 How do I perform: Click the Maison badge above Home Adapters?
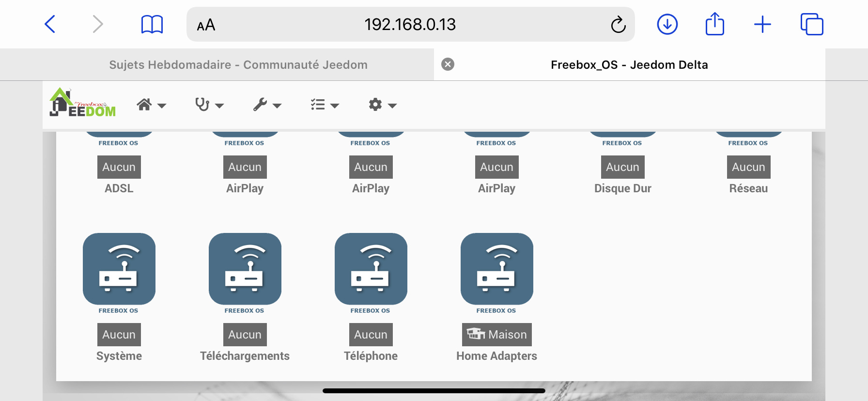click(497, 335)
